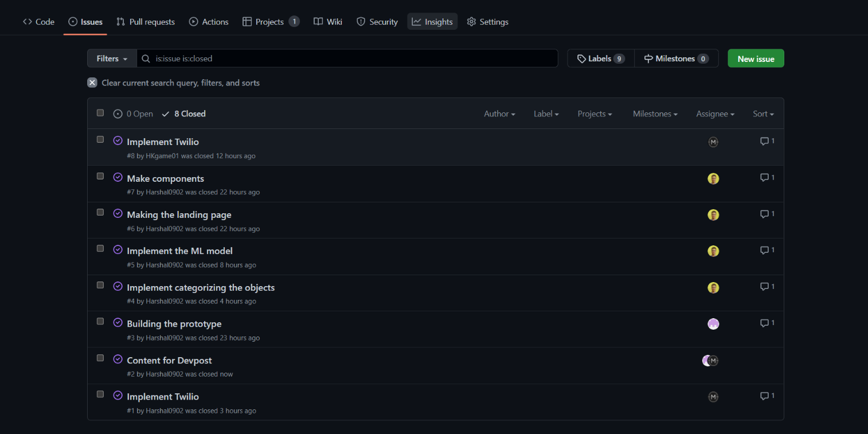The height and width of the screenshot is (434, 868).
Task: Click the X icon to clear search filters
Action: [x=92, y=83]
